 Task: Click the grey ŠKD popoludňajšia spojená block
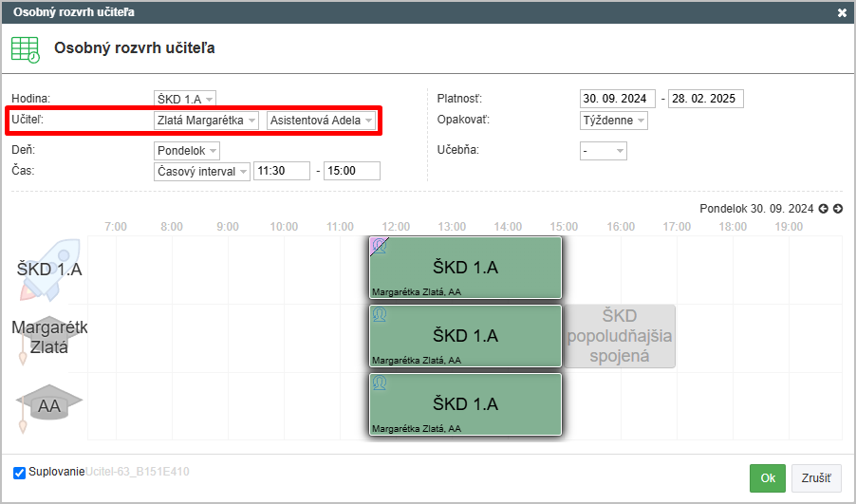point(619,336)
